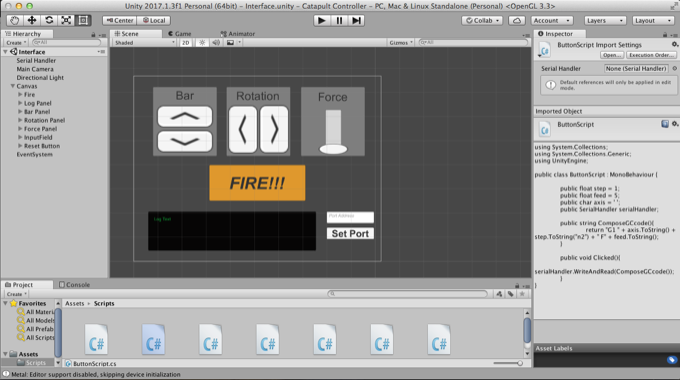Click the FIRE!!! button in scene
The image size is (680, 380).
[x=257, y=183]
